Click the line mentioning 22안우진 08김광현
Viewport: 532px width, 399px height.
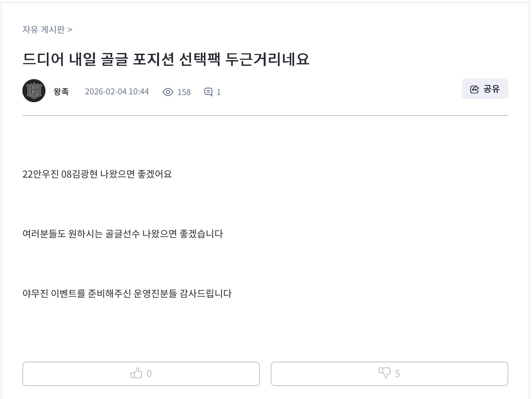(x=97, y=174)
